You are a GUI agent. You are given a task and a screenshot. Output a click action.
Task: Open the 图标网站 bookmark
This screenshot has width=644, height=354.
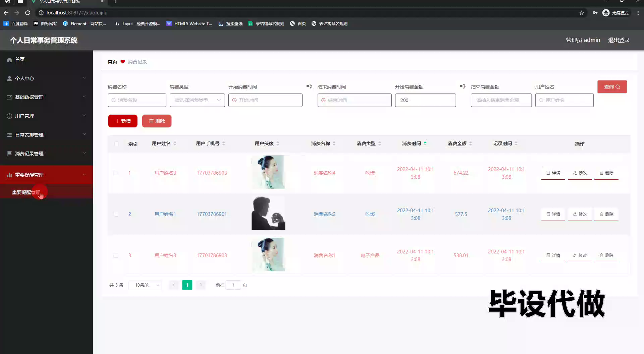[x=45, y=23]
